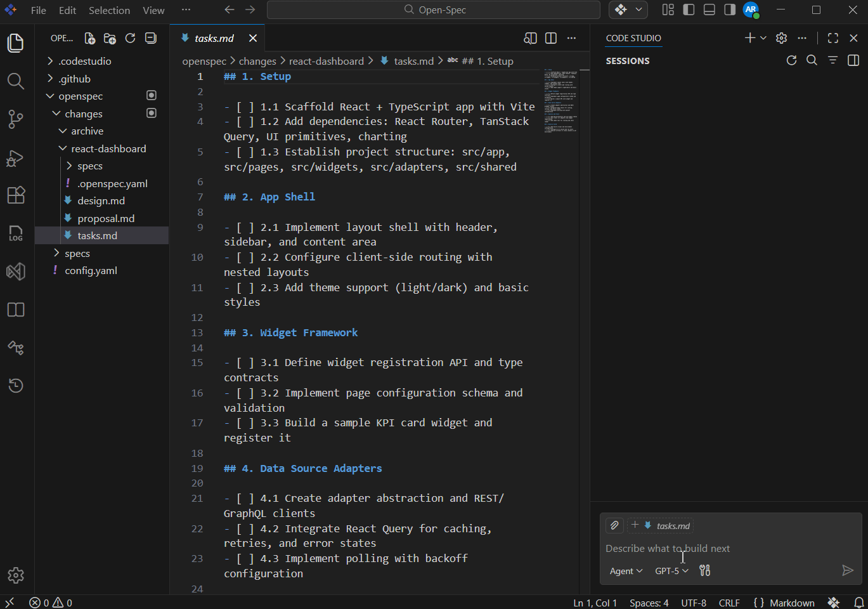
Task: Configure chat tools icon
Action: pyautogui.click(x=704, y=571)
